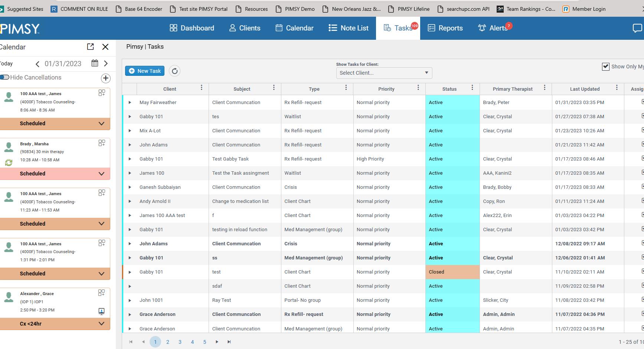
Task: Uncheck the Show Only My checkbox
Action: pos(606,67)
